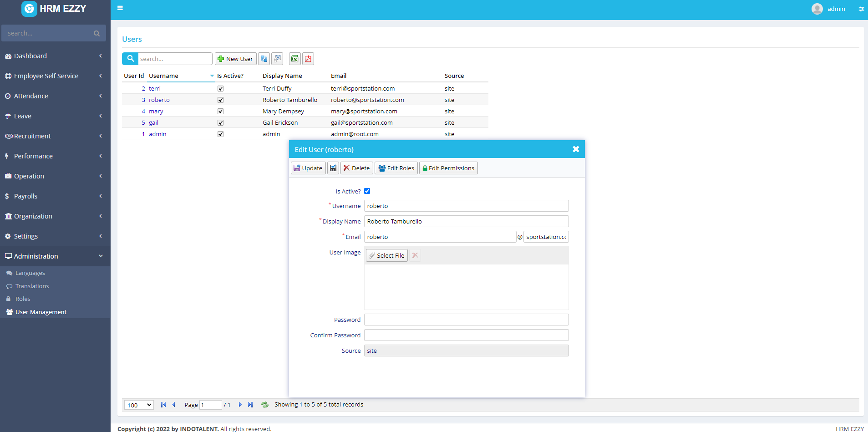Open Roles in the Administration submenu
The width and height of the screenshot is (868, 432).
point(23,299)
